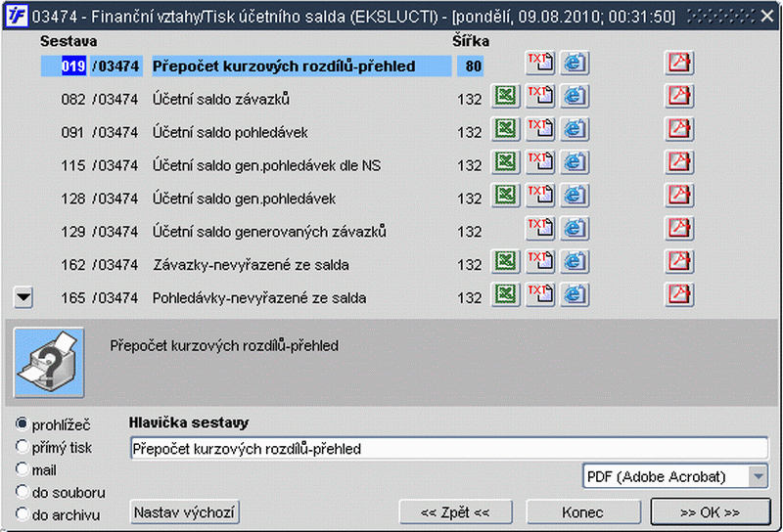Viewport: 783px width, 532px height.
Task: Export Závazky-nevyřazené ze salda to PDF
Action: [x=679, y=261]
